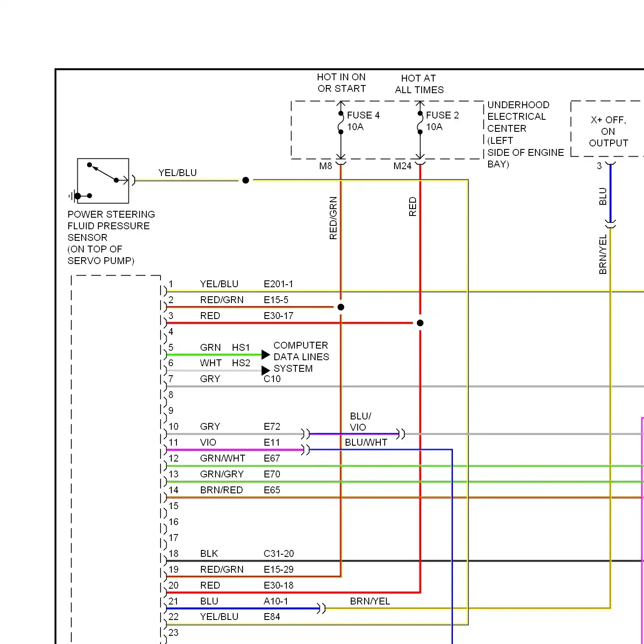Click the YEL/BLU label on pin 22
Viewport: 644px width, 644px height.
[219, 617]
